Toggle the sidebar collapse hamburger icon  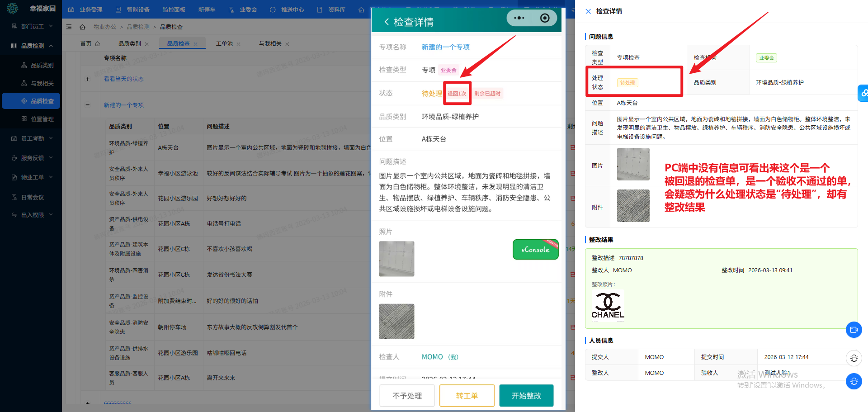pos(69,27)
